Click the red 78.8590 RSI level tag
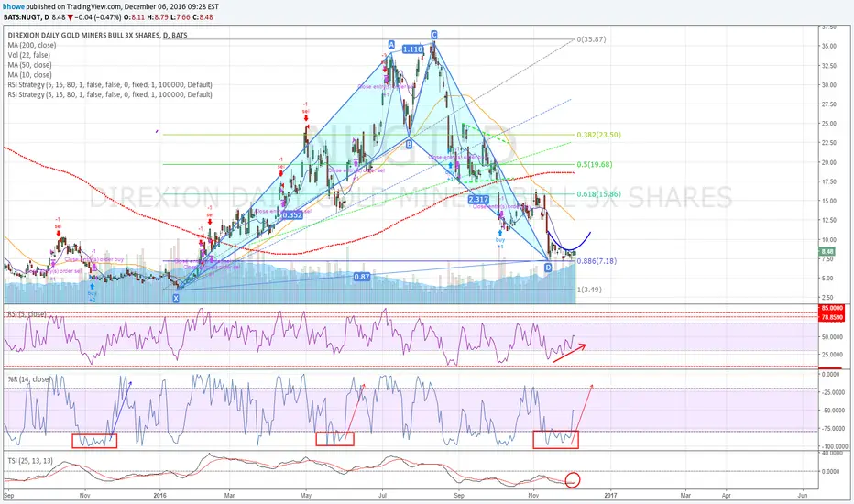This screenshot has width=854, height=504. [831, 316]
